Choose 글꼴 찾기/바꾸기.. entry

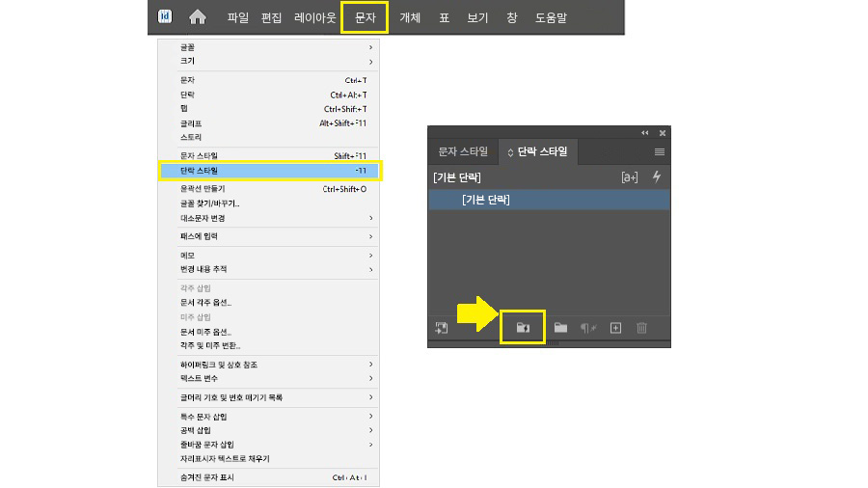click(x=268, y=203)
